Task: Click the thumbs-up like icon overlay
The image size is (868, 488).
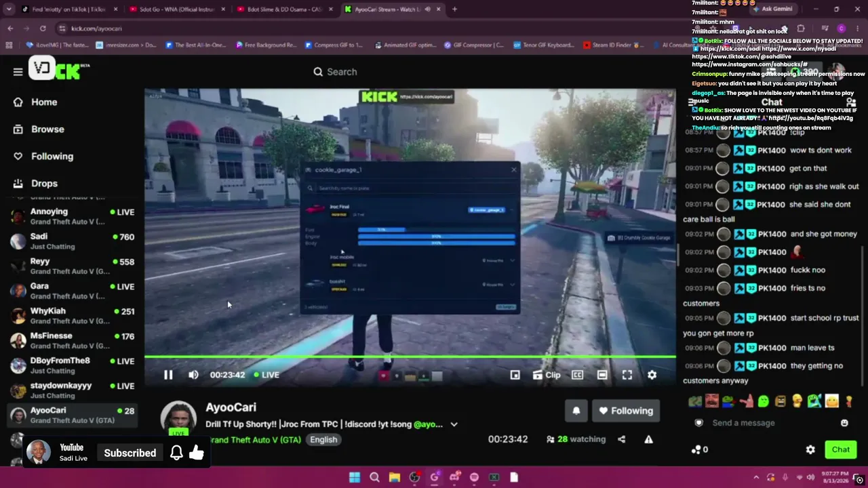Action: 196,452
